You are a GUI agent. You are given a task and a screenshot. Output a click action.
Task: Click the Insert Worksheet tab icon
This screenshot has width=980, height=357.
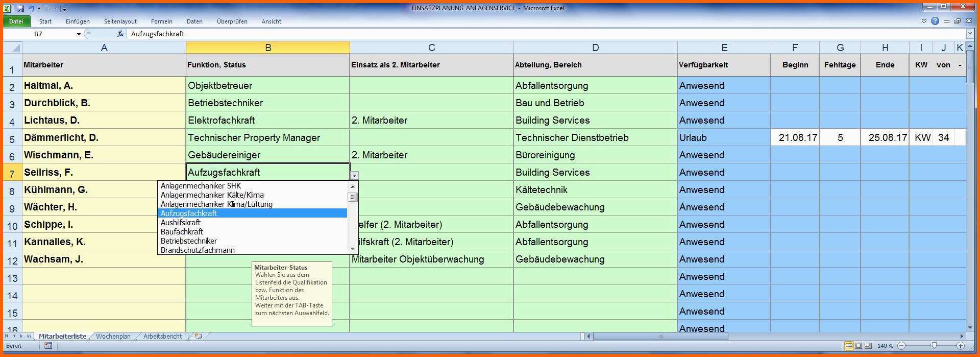pos(198,336)
